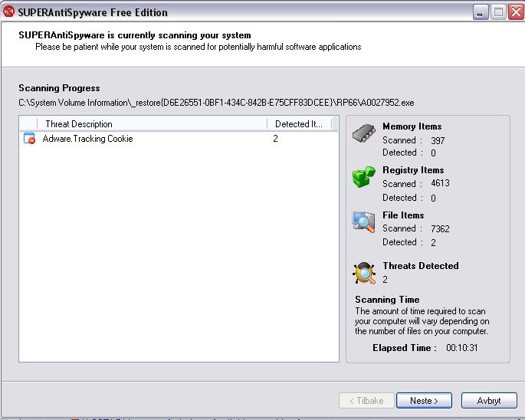Click the Avbryt button

pos(489,401)
